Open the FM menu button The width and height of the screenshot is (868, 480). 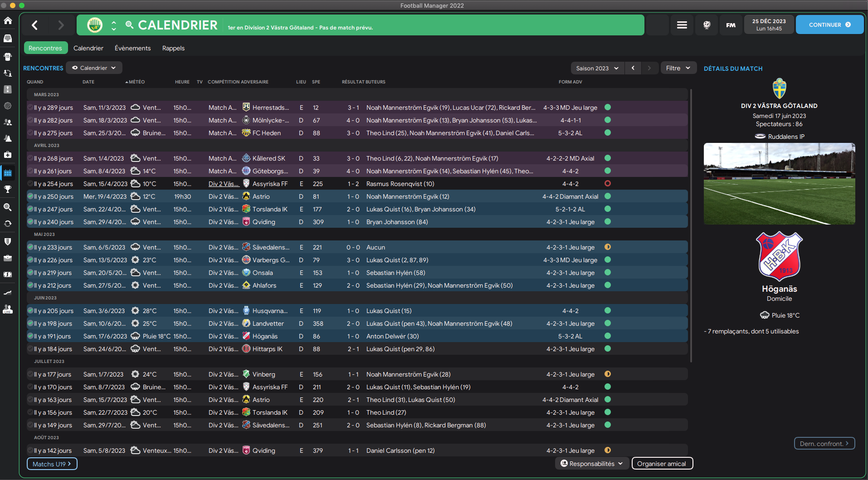[x=731, y=25]
